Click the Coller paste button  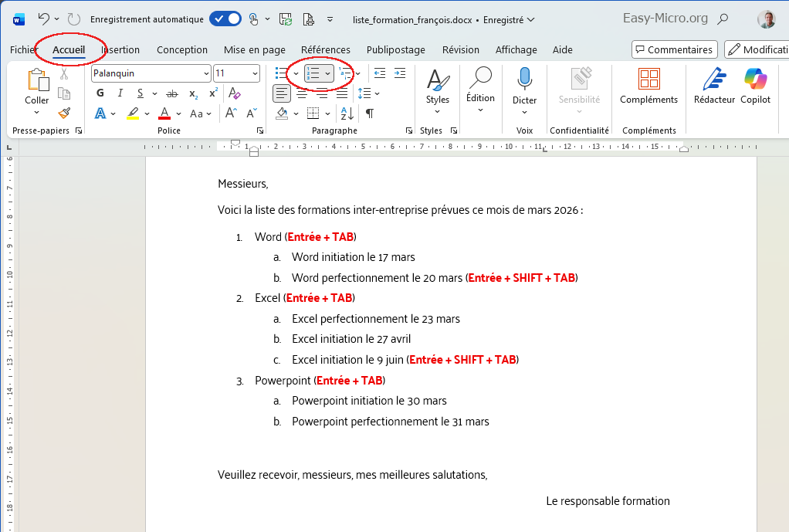click(36, 89)
